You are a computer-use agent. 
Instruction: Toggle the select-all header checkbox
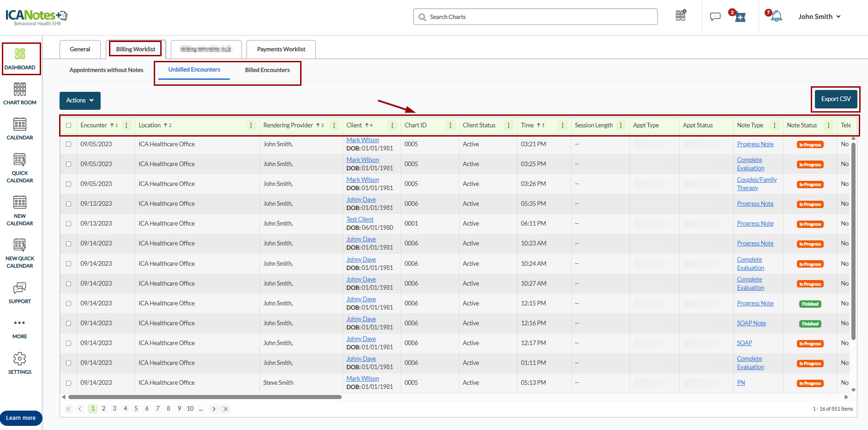pos(69,125)
